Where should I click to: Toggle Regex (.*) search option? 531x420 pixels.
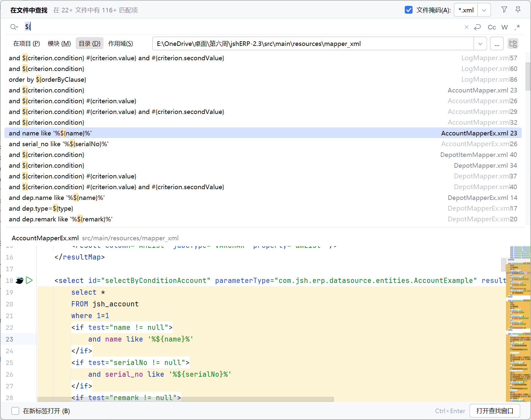coord(517,27)
